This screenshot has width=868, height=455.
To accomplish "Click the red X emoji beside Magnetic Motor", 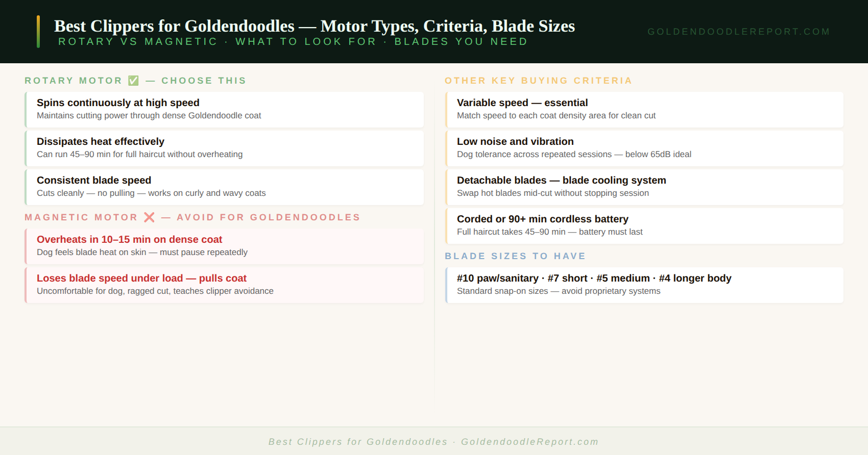I will click(149, 217).
